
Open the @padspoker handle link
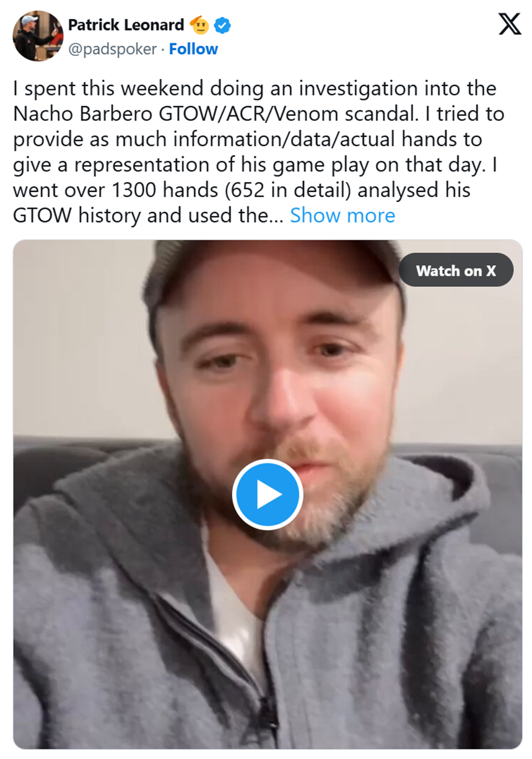tap(112, 49)
